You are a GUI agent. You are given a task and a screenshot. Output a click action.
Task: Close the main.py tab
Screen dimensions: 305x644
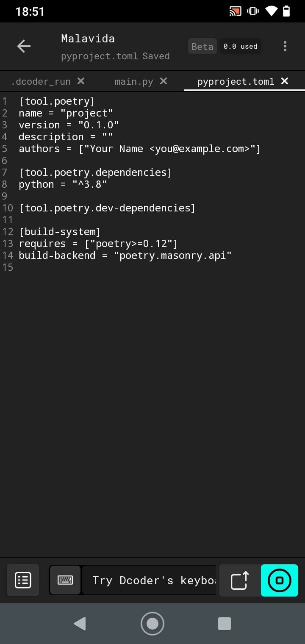coord(164,81)
